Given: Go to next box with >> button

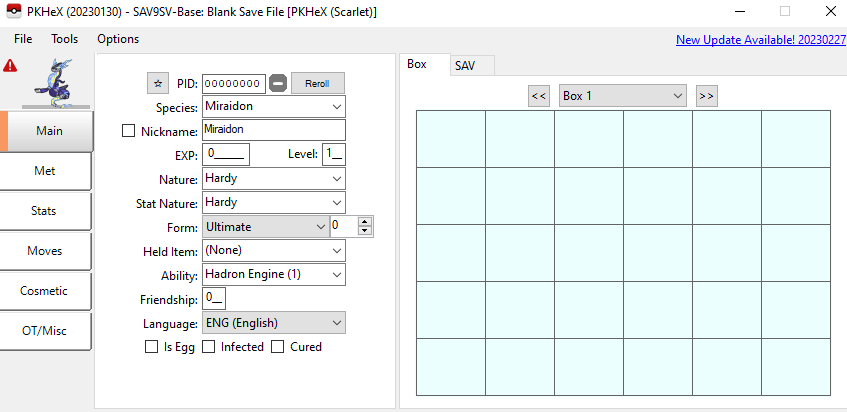Looking at the screenshot, I should click(x=707, y=96).
